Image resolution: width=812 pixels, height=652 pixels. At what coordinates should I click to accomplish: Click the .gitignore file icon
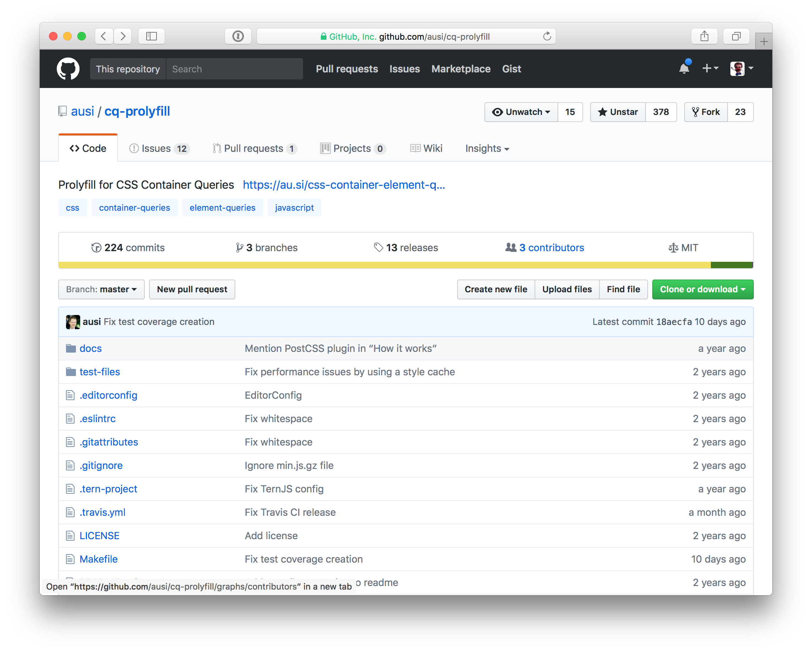70,465
